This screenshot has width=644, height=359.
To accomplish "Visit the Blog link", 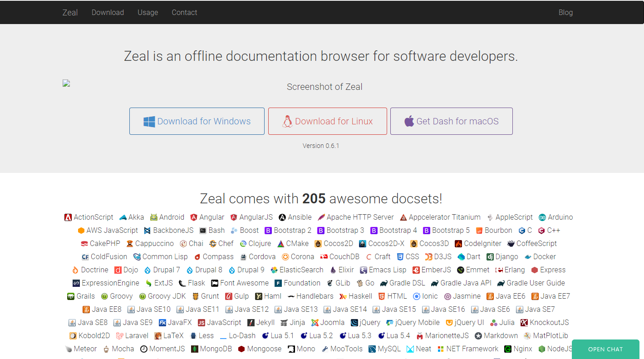I will pyautogui.click(x=565, y=12).
